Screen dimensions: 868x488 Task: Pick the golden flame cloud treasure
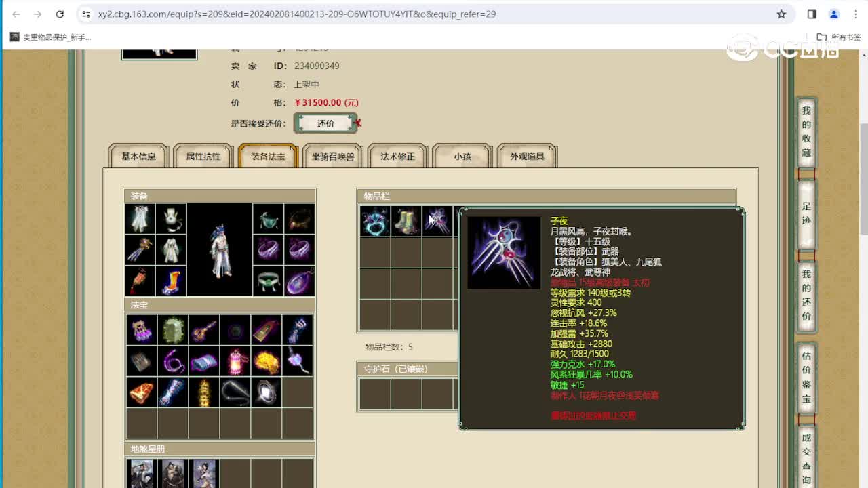(267, 361)
